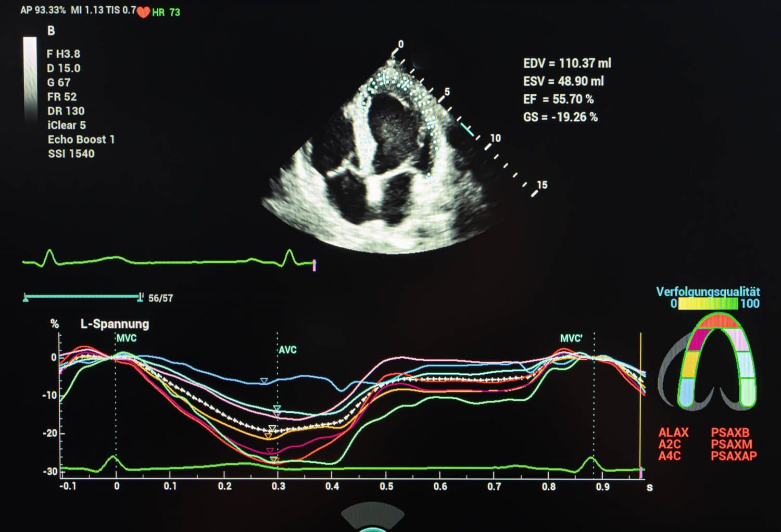Click the "iClear 5" setting
Viewport: 781px width, 532px height.
tap(67, 125)
